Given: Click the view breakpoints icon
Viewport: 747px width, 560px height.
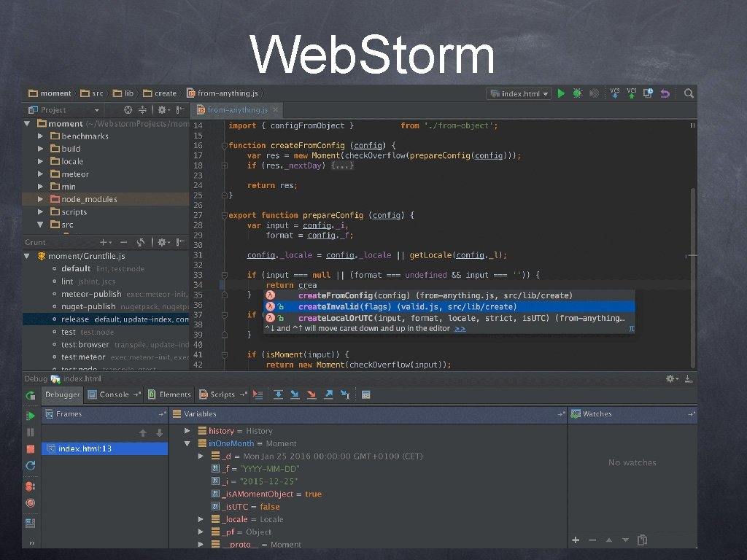Looking at the screenshot, I should [x=30, y=486].
